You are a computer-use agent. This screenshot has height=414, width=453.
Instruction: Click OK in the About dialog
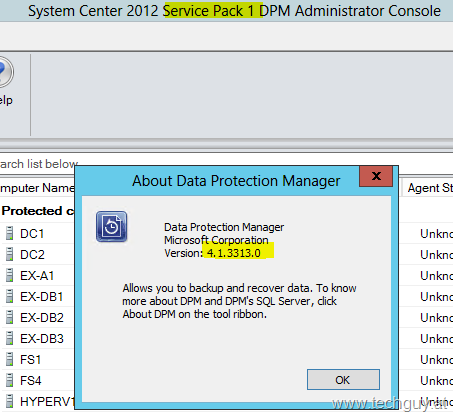coord(343,379)
